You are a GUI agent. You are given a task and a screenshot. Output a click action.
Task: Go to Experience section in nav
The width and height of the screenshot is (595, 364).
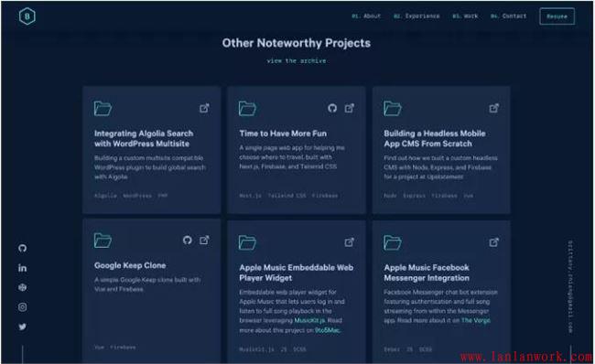click(x=416, y=16)
